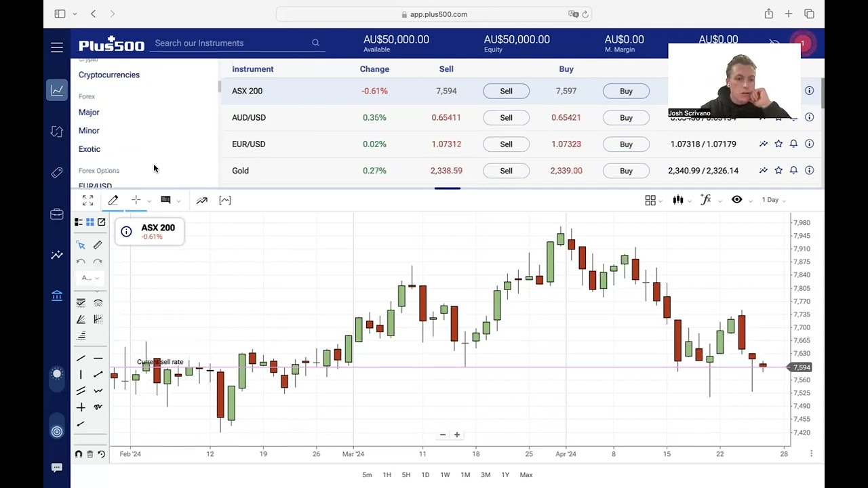Viewport: 868px width, 488px height.
Task: Zoom in chart with plus button
Action: [457, 434]
